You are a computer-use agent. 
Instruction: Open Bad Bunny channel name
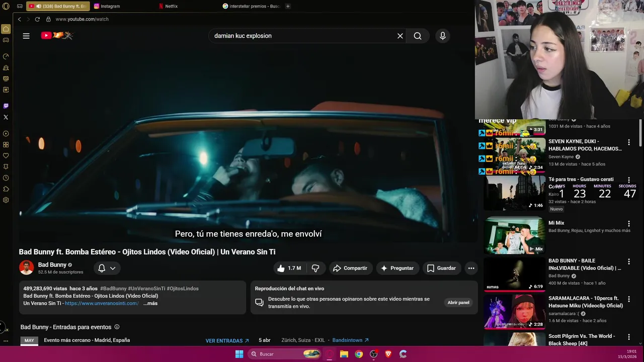pos(52,264)
